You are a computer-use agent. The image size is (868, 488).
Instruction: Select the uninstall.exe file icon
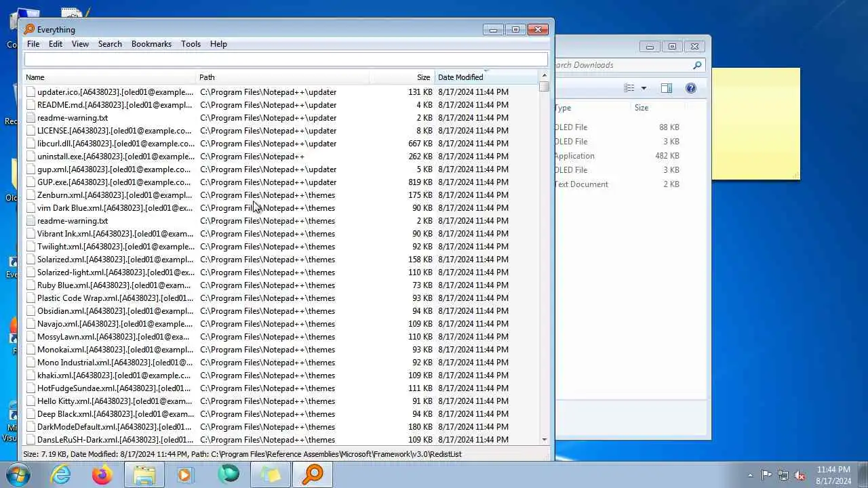pyautogui.click(x=31, y=157)
